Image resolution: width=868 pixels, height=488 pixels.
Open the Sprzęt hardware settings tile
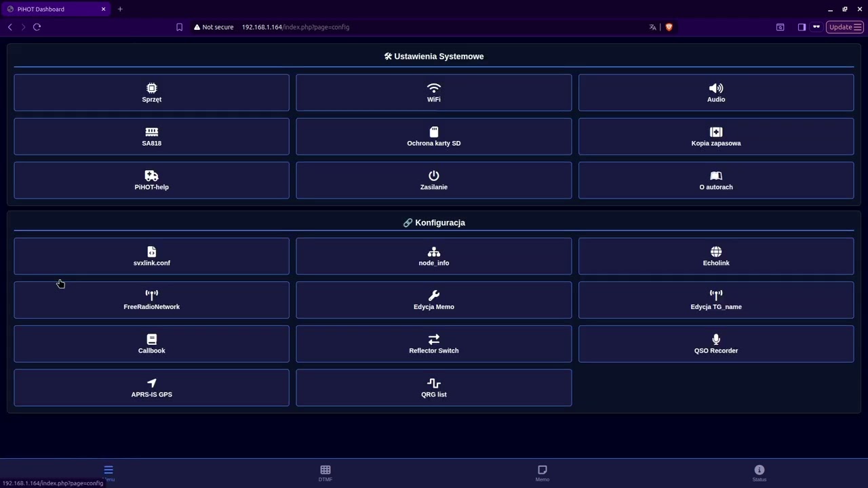click(x=151, y=93)
